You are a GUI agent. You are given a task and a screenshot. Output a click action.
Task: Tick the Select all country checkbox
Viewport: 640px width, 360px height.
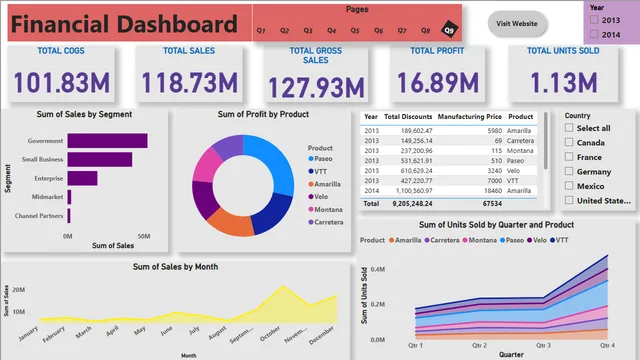coord(569,128)
